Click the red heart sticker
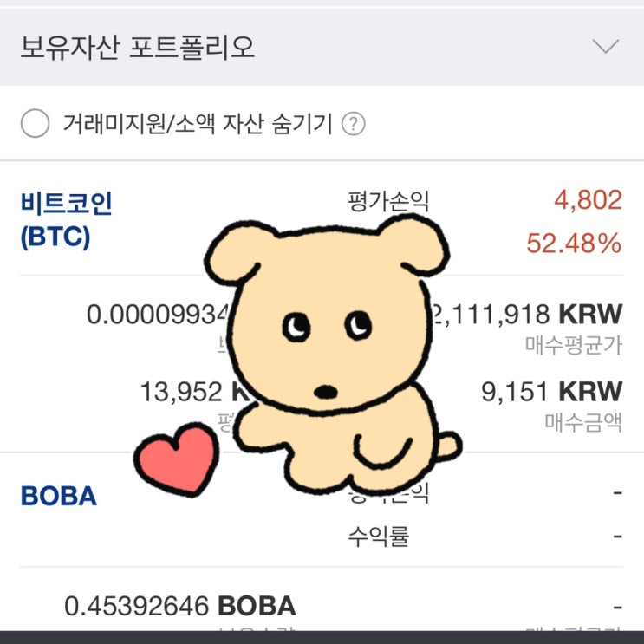This screenshot has width=644, height=644. coord(177,459)
